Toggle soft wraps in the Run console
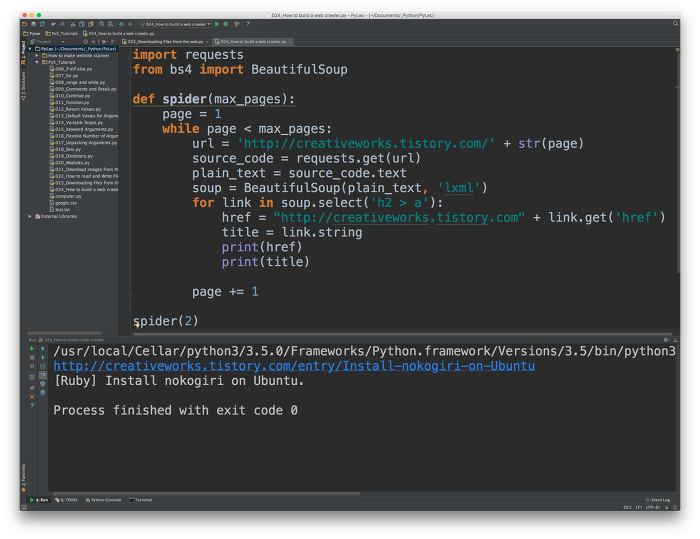Viewport: 700px width, 539px height. click(x=42, y=366)
